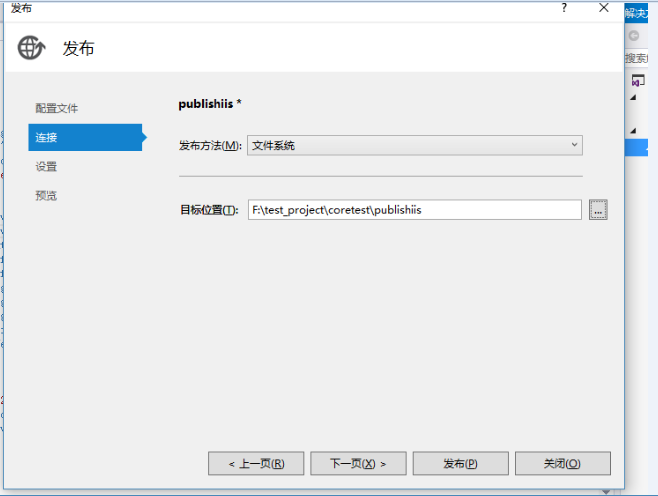Browse for target location with ellipsis button
The height and width of the screenshot is (496, 658).
[x=598, y=209]
